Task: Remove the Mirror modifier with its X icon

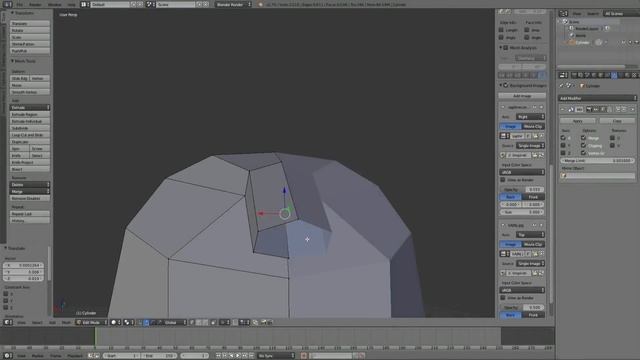Action: 632,109
